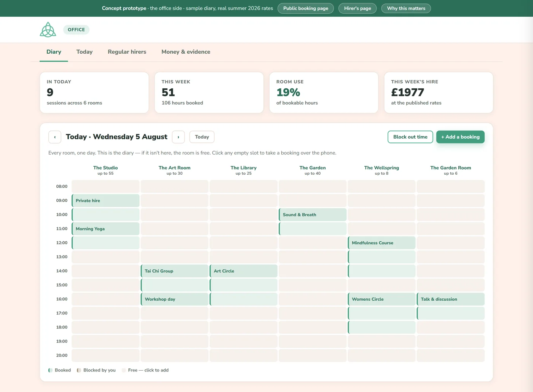533x392 pixels.
Task: Click the 14:00 time label
Action: point(62,271)
